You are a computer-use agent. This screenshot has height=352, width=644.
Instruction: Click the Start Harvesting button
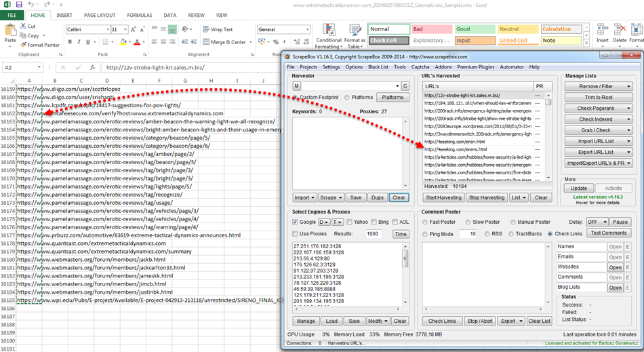443,197
